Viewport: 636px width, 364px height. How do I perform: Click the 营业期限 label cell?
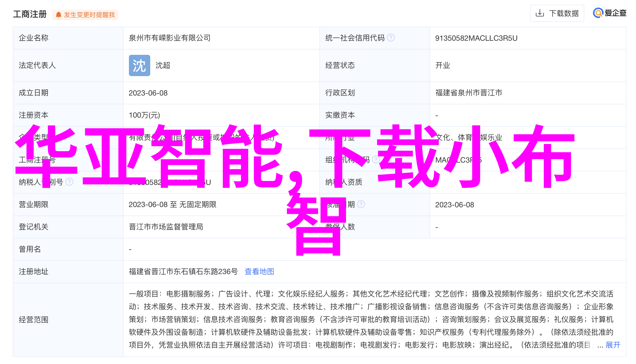pyautogui.click(x=68, y=205)
